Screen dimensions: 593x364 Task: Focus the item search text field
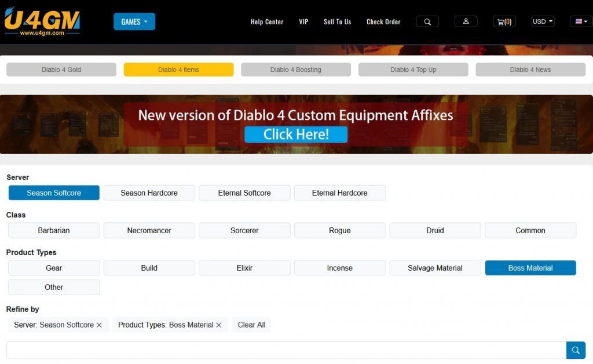286,350
